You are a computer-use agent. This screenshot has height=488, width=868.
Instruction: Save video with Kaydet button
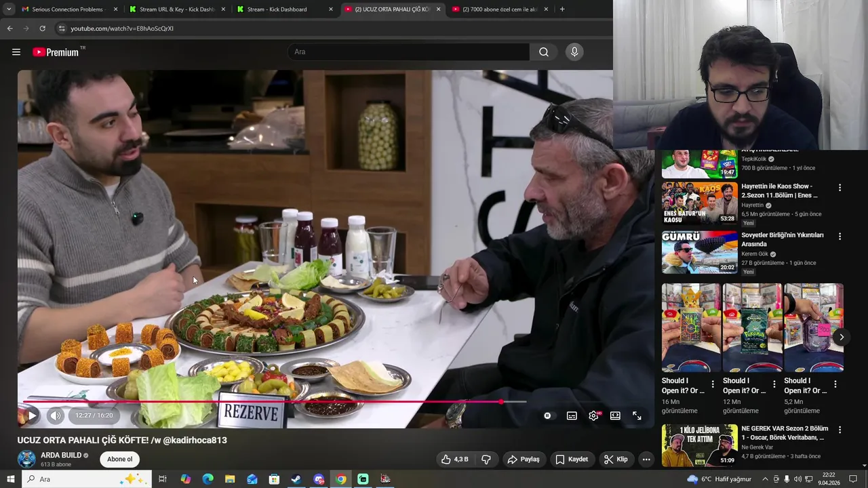click(x=572, y=459)
